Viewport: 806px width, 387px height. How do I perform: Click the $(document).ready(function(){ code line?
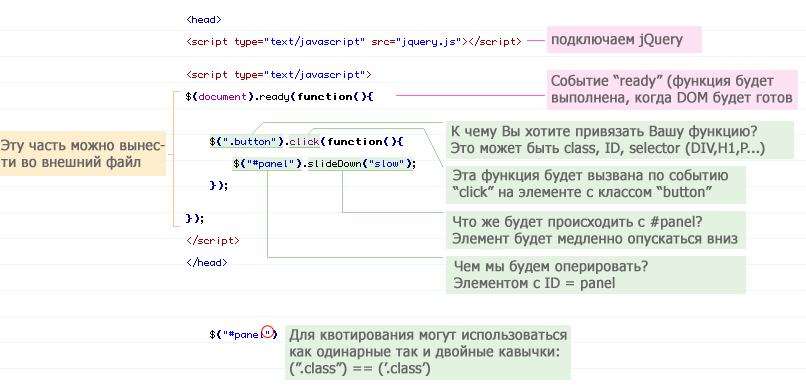(x=279, y=97)
